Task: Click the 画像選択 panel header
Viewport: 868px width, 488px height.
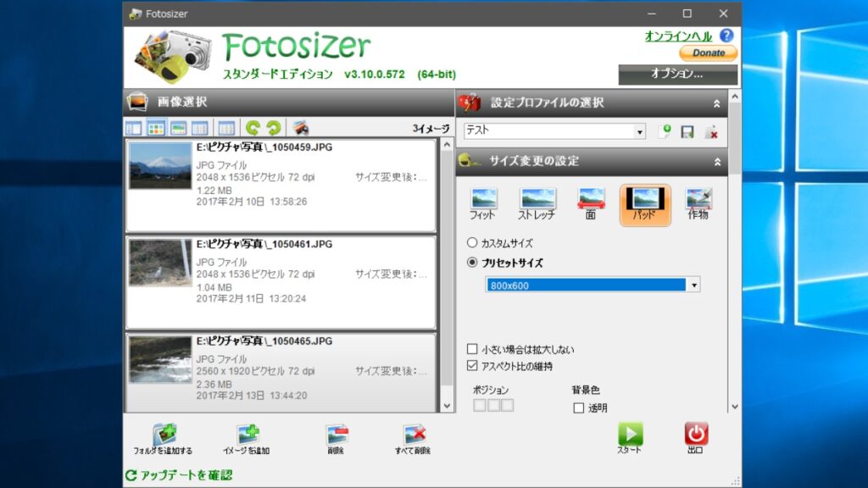Action: click(x=288, y=103)
